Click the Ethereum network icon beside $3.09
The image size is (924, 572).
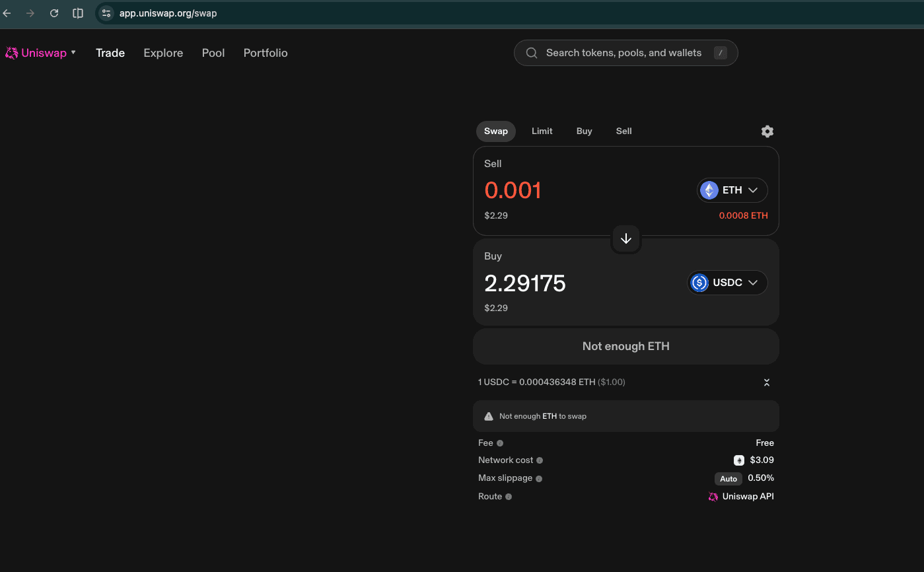(x=739, y=460)
